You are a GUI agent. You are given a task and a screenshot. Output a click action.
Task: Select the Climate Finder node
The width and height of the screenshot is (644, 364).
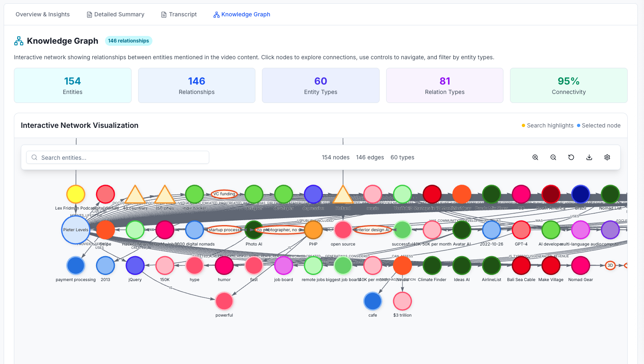coord(432,266)
